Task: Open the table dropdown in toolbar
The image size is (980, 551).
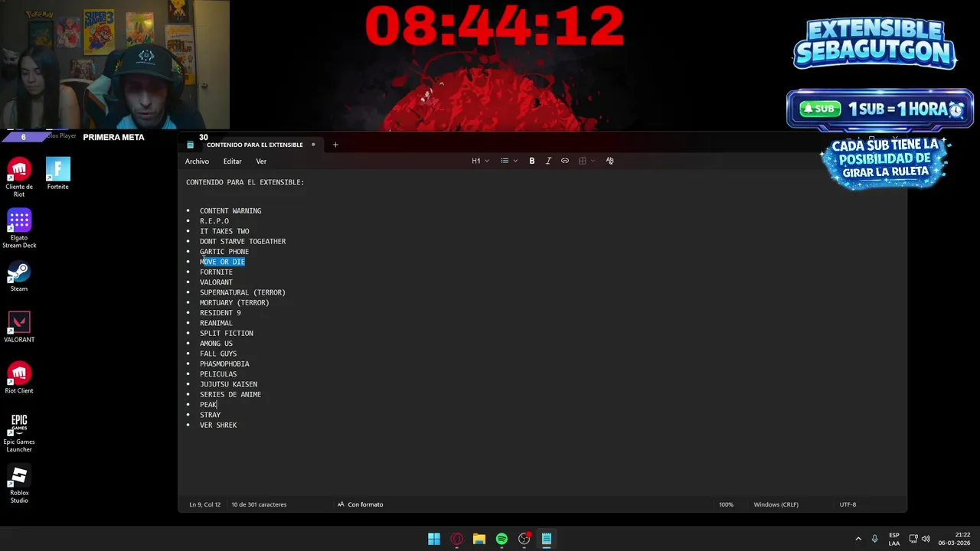Action: point(586,161)
